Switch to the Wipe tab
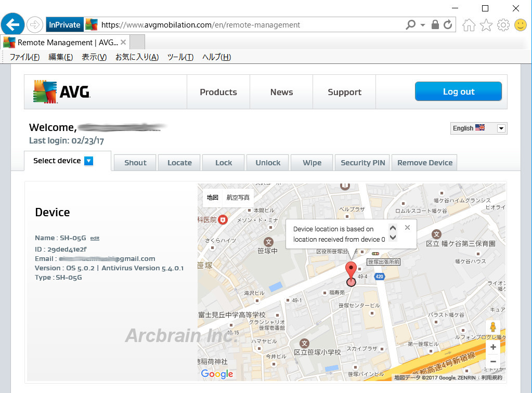 [x=312, y=163]
